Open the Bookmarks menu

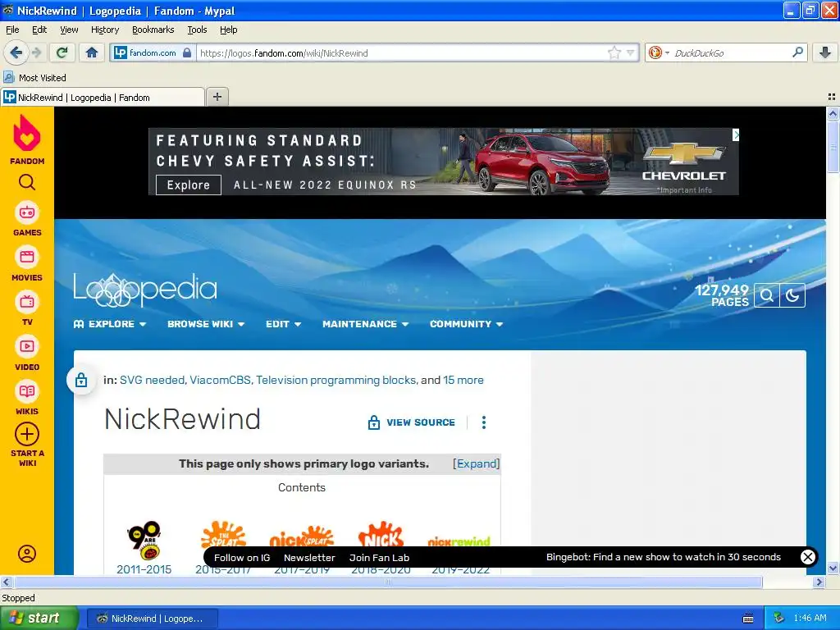click(153, 30)
